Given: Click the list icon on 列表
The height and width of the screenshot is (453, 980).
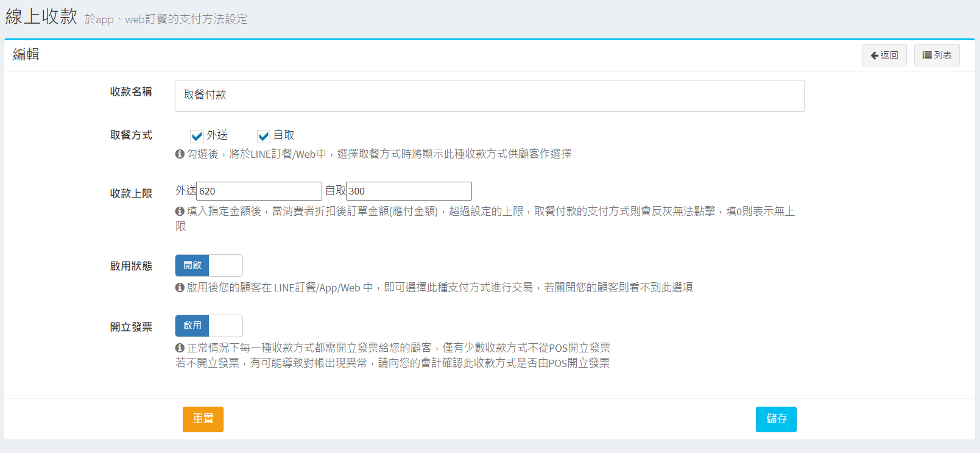Looking at the screenshot, I should pos(926,55).
